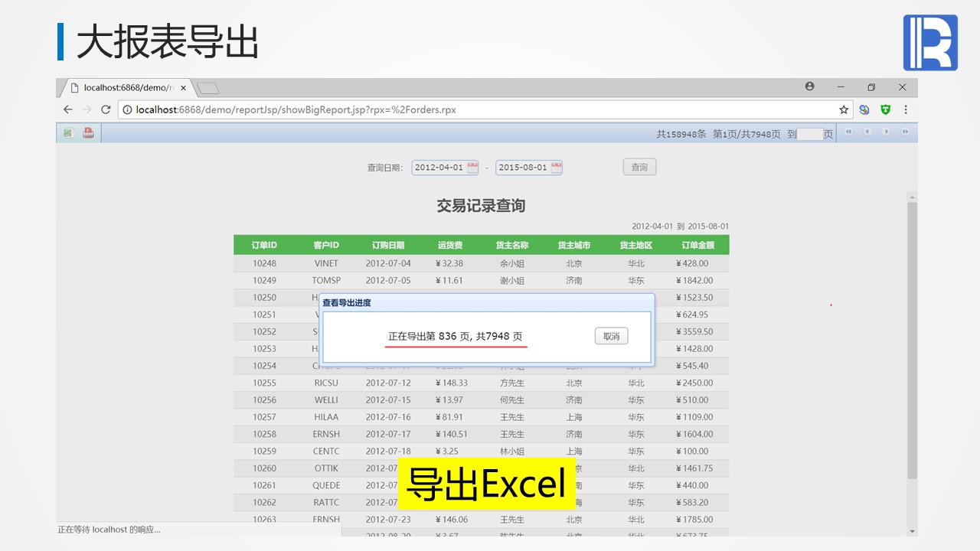View site information icon in address bar
Image resolution: width=980 pixels, height=551 pixels.
pyautogui.click(x=127, y=109)
